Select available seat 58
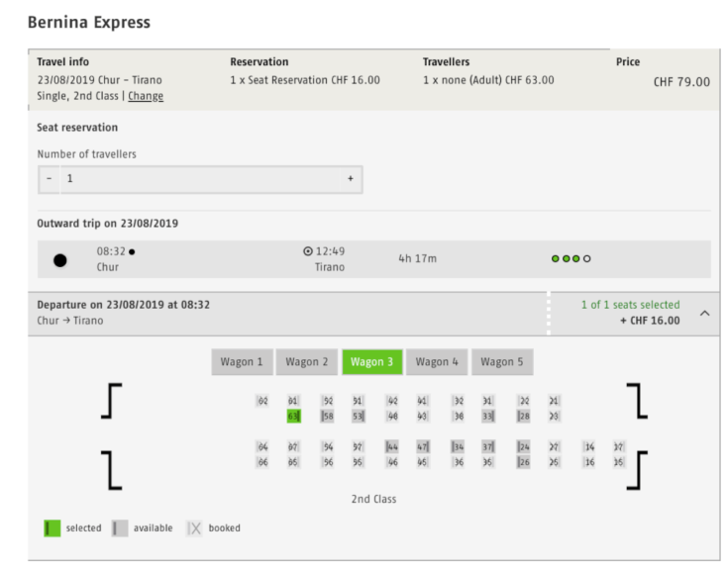 point(327,417)
